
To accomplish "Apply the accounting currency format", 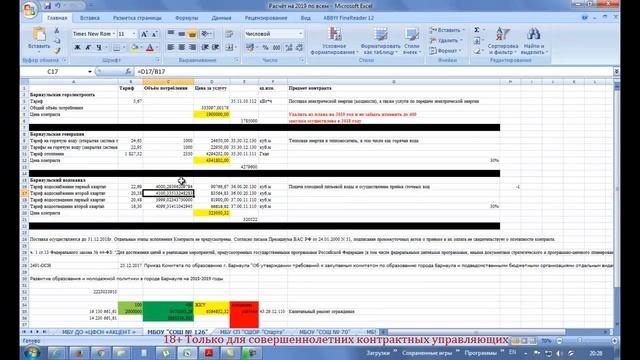I will 251,48.
